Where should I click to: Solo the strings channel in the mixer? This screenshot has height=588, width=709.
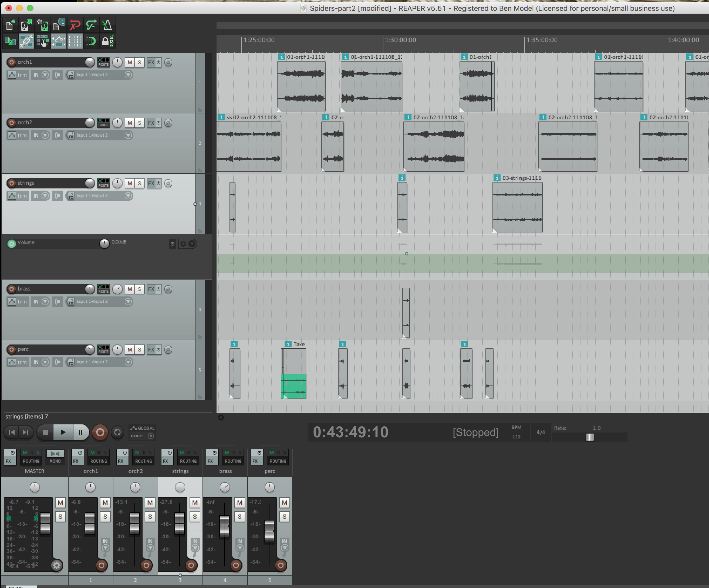click(195, 517)
